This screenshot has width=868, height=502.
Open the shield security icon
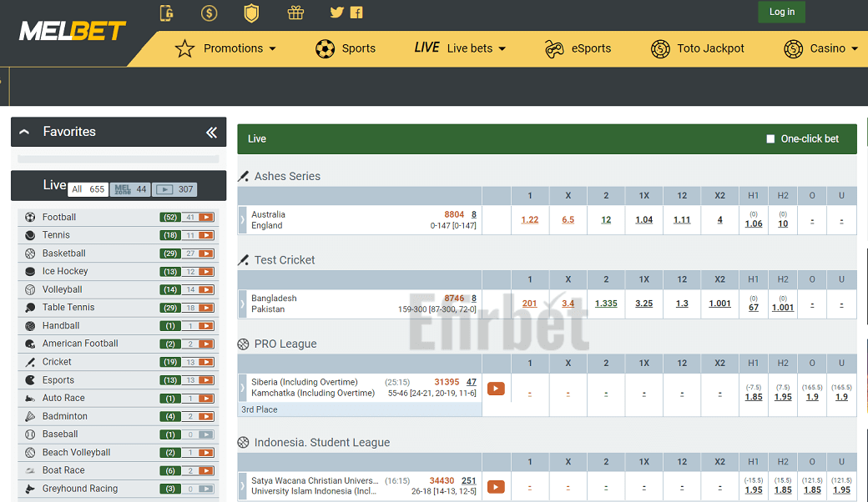(251, 13)
